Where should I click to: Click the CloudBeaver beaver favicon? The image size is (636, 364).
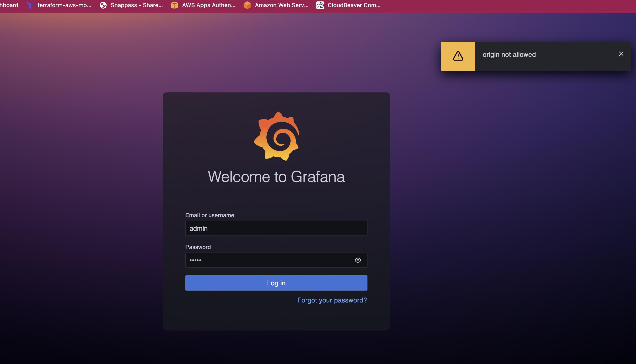coord(320,5)
